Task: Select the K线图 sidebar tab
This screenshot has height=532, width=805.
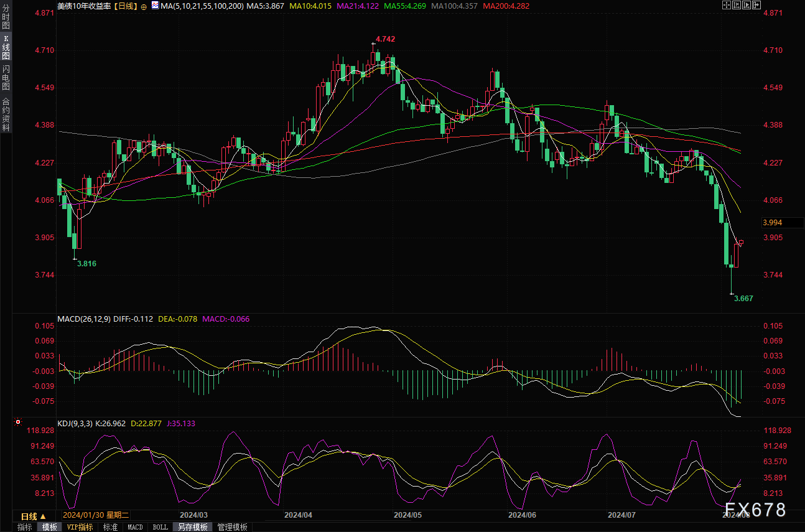Action: pyautogui.click(x=6, y=47)
